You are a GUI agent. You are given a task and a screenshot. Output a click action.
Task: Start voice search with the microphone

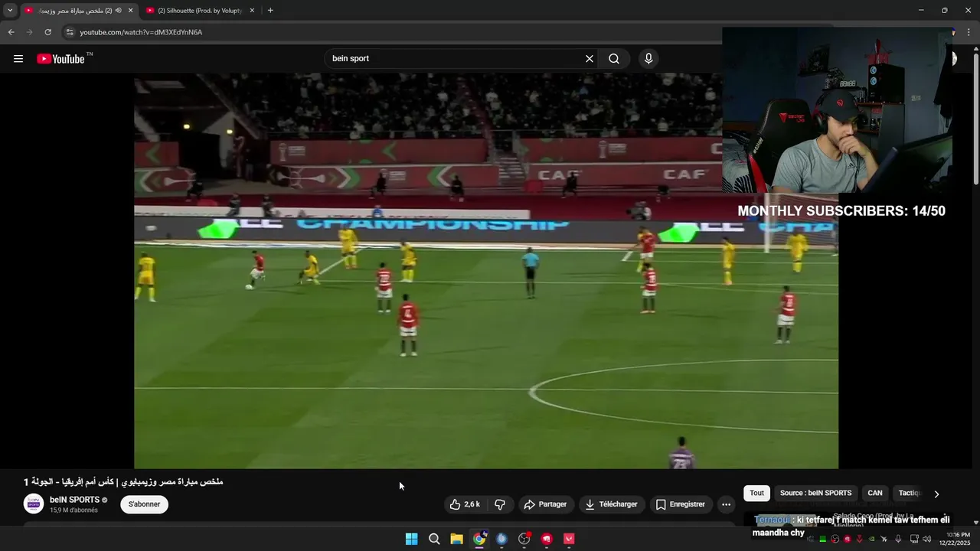(648, 59)
